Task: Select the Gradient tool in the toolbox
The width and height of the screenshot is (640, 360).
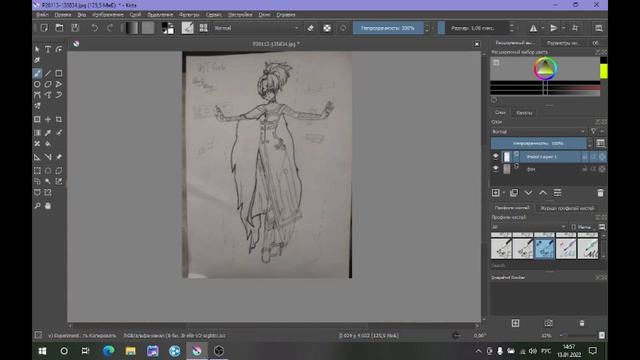Action: 37,133
